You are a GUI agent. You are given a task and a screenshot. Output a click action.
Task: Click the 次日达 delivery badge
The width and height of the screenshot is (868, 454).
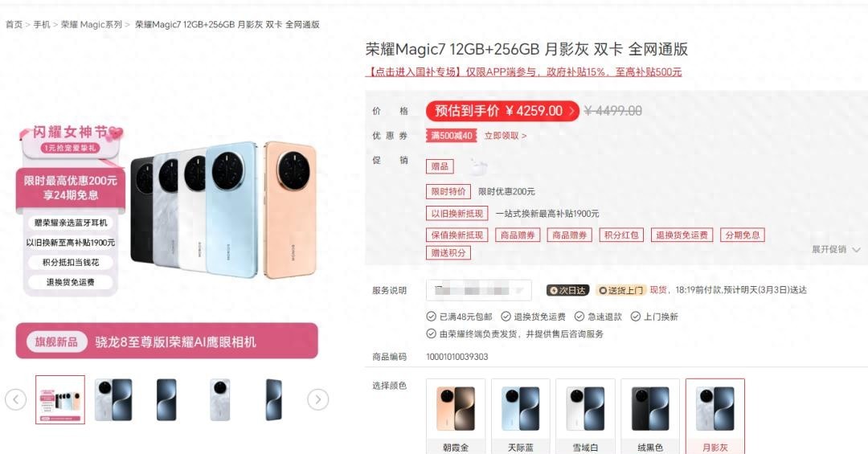coord(567,290)
